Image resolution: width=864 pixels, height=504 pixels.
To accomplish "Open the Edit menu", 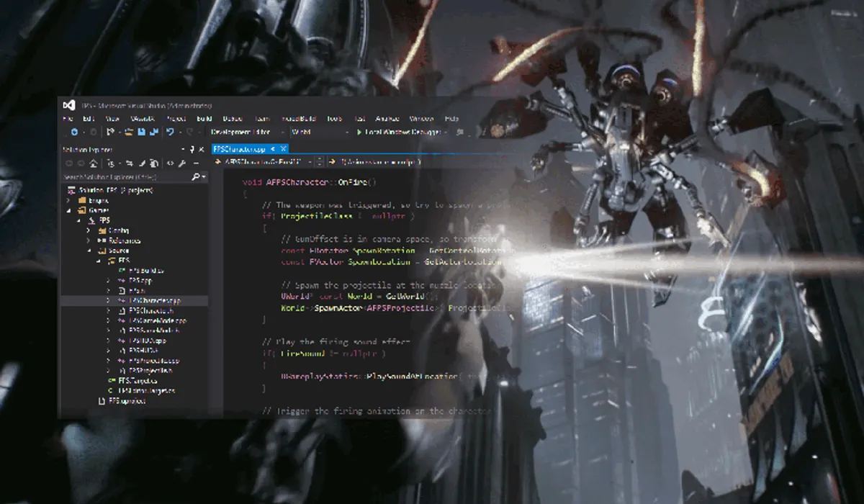I will tap(89, 119).
